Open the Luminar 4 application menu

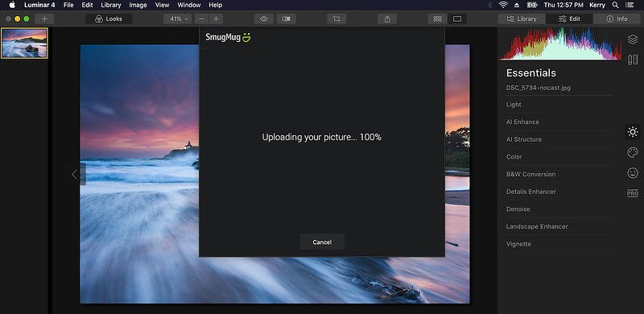coord(40,5)
